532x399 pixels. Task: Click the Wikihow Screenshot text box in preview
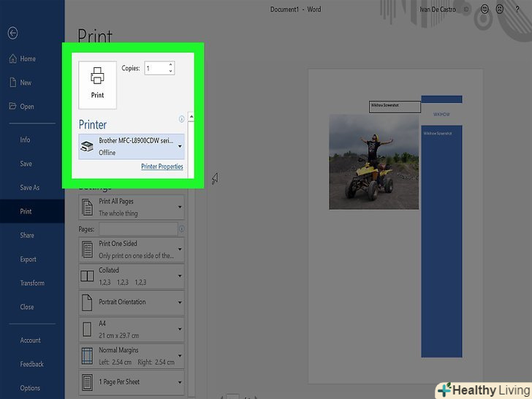395,107
